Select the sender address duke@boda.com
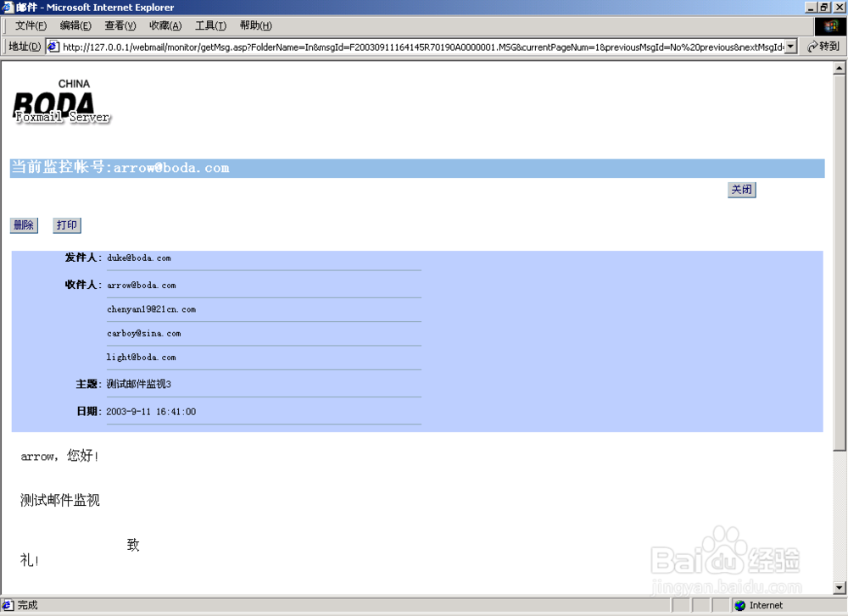This screenshot has width=848, height=616. (141, 258)
